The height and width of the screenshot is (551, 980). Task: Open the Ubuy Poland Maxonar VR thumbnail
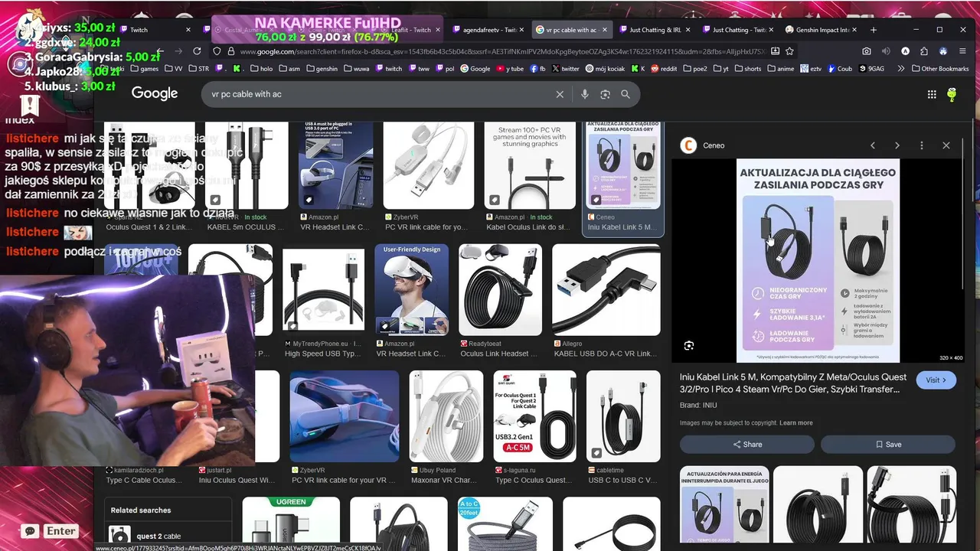(446, 416)
